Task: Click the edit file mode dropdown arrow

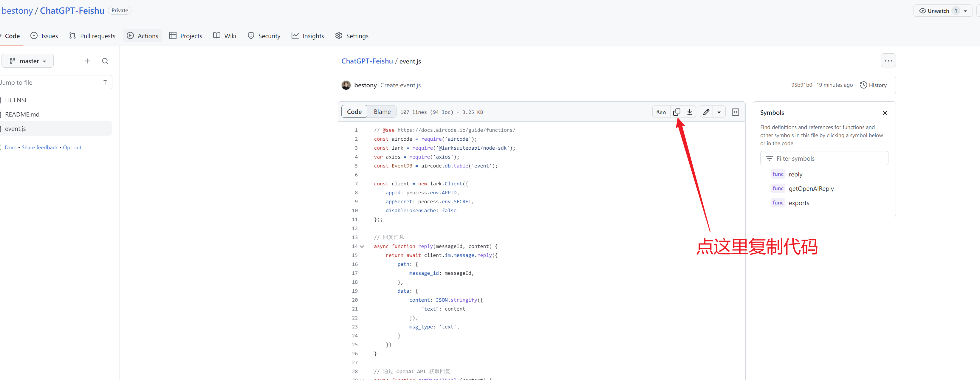Action: pyautogui.click(x=719, y=111)
